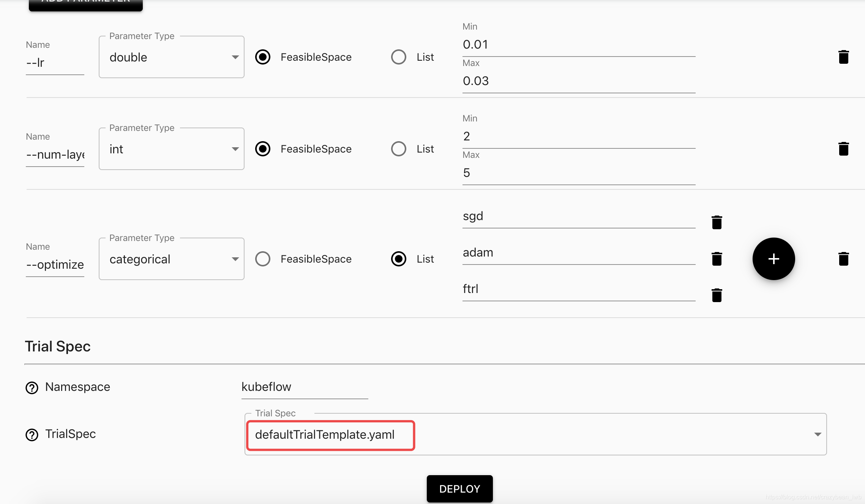Click the plus button to add list value
The image size is (865, 504).
coord(774,258)
